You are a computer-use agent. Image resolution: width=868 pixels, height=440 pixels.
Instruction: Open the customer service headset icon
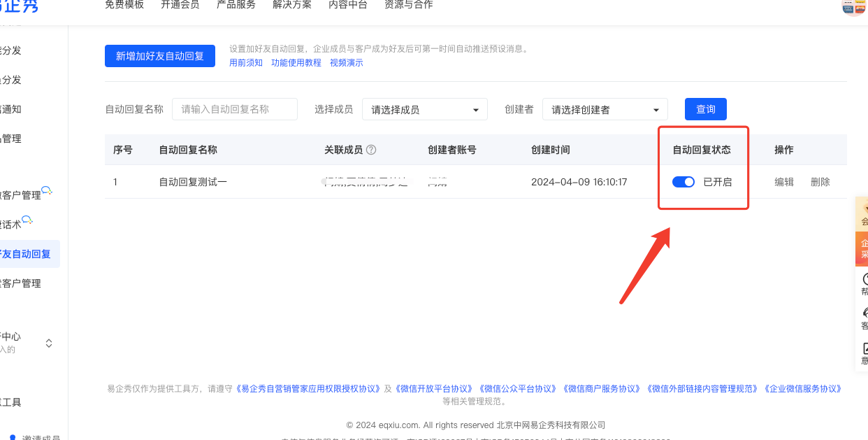(x=865, y=313)
